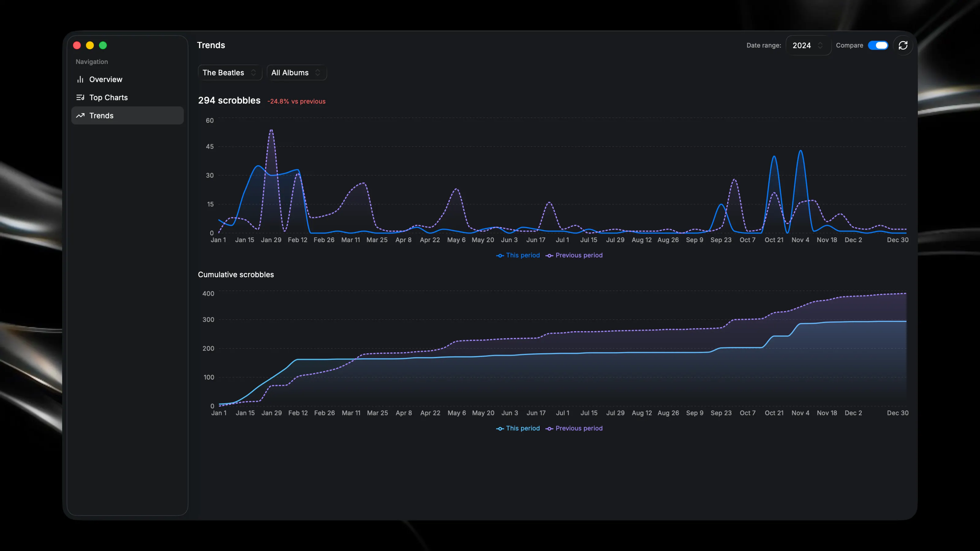This screenshot has height=551, width=980.
Task: Click the Top Charts list-music icon
Action: pos(80,97)
